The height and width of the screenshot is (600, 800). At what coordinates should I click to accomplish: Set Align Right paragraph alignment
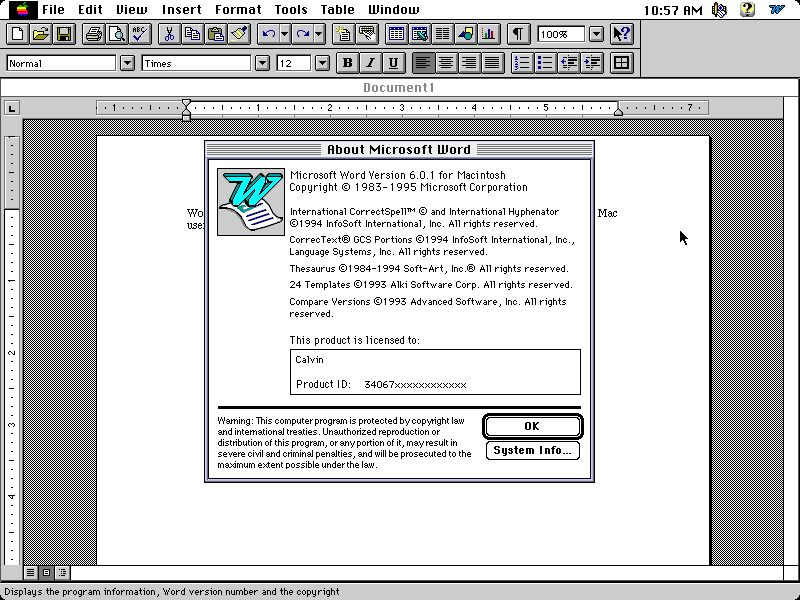click(469, 63)
